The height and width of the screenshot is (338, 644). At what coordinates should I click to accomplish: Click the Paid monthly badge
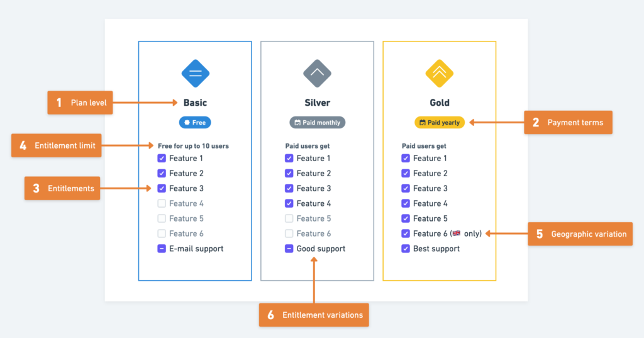[x=318, y=123]
